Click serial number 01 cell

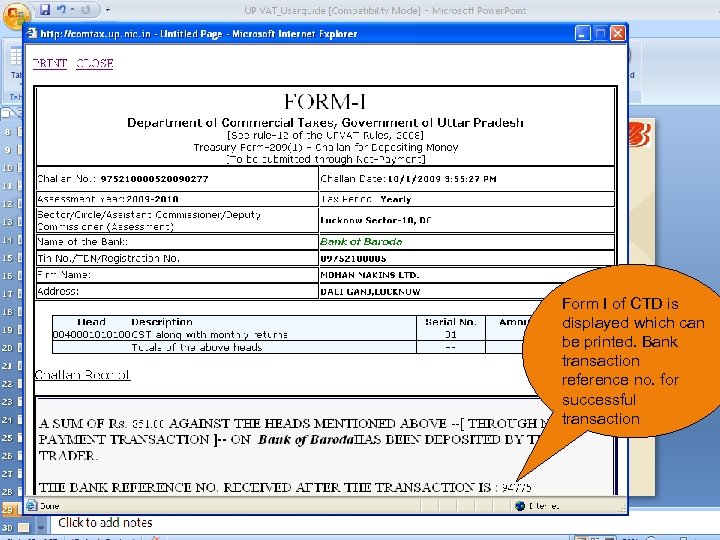[450, 334]
